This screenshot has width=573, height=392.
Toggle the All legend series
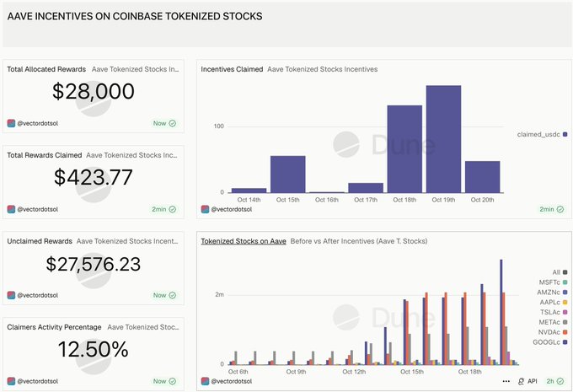point(560,272)
